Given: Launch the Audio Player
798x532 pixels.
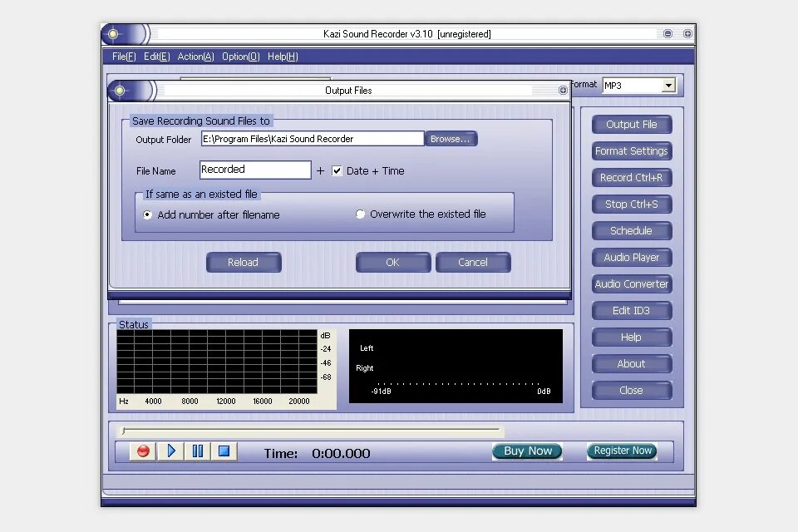Looking at the screenshot, I should point(632,258).
